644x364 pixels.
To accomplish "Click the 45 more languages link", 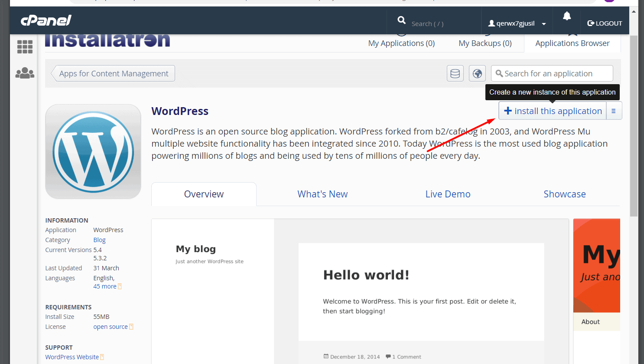I will pos(105,286).
